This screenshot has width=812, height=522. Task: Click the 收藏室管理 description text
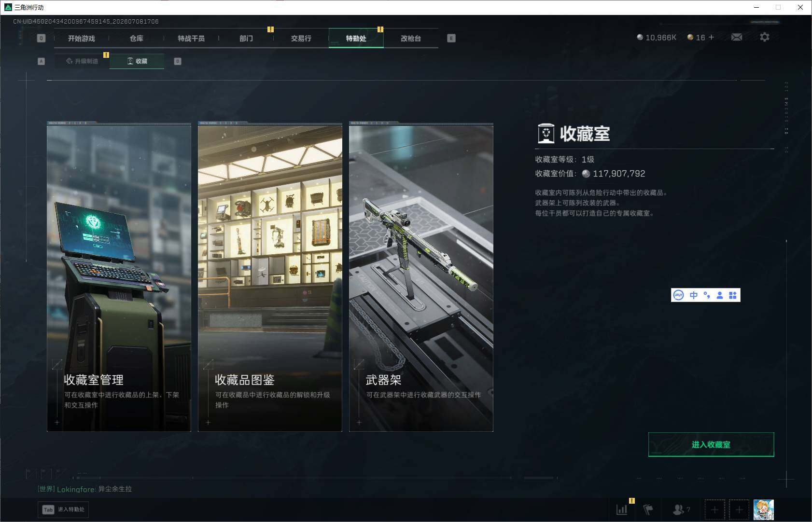point(122,400)
